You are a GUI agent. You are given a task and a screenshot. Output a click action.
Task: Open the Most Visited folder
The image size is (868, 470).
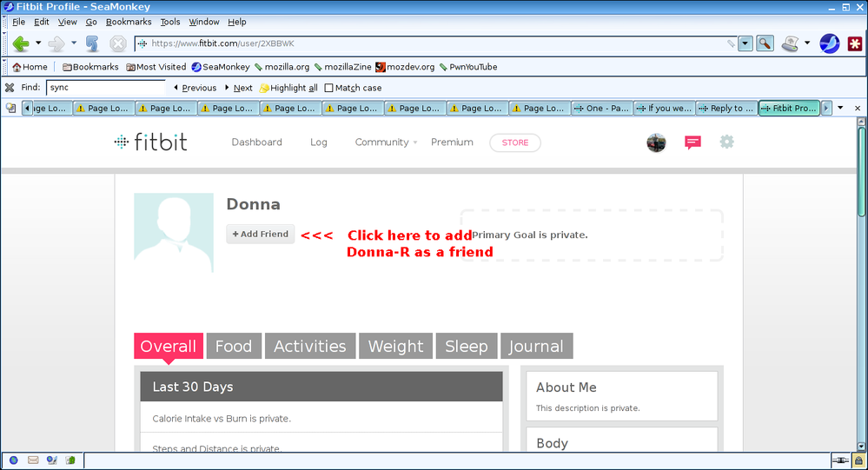click(156, 67)
